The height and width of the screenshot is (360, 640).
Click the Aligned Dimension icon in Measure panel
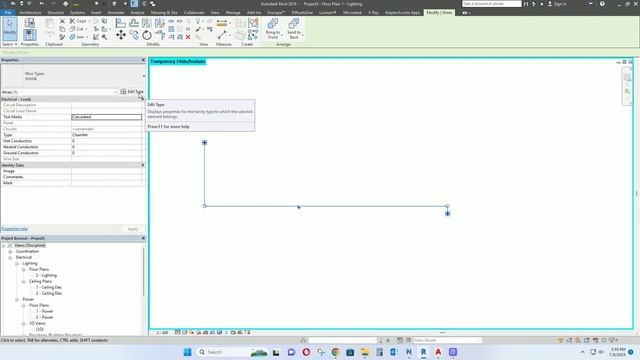222,23
